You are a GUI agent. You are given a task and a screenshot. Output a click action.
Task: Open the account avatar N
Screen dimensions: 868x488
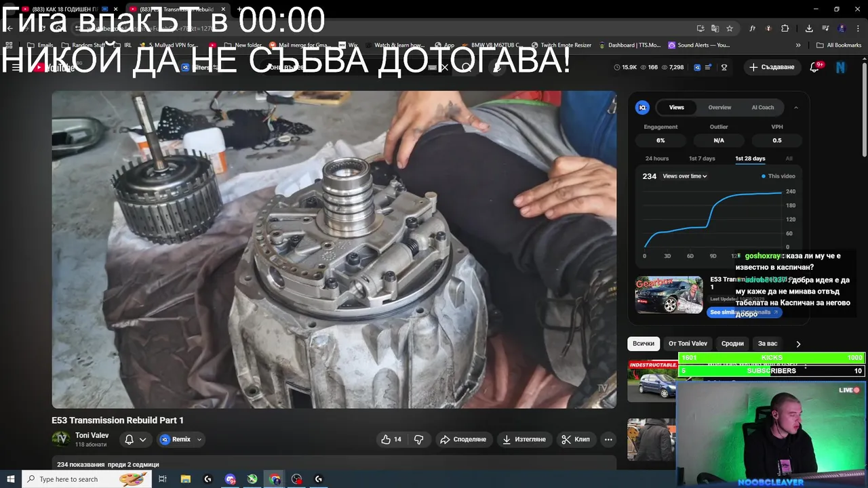click(x=841, y=67)
